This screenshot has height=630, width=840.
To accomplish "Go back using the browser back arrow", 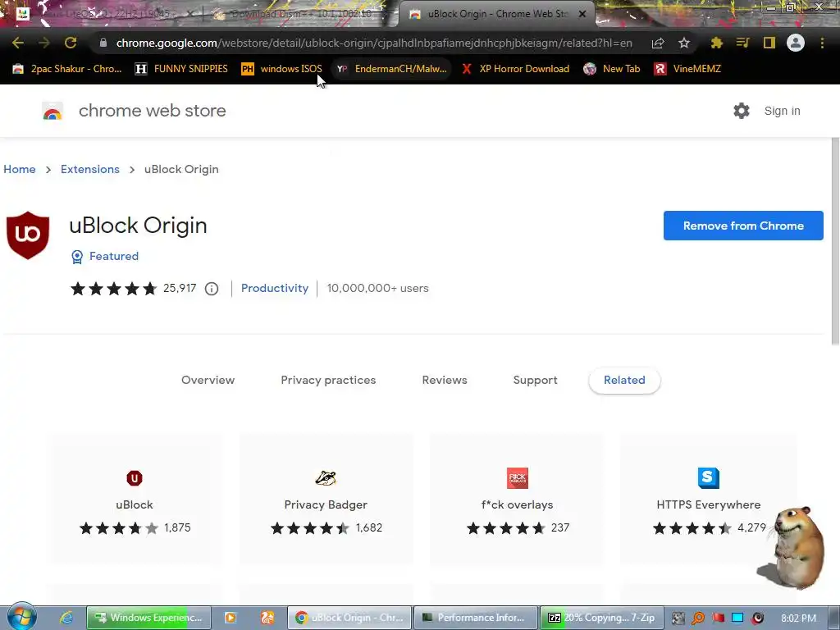I will 18,43.
